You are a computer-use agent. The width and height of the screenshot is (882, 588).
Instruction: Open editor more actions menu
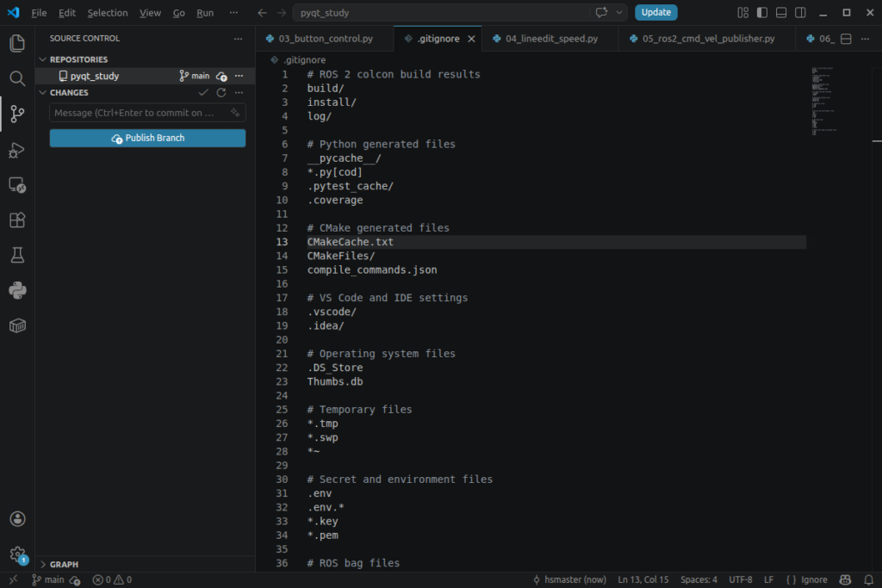(x=865, y=39)
